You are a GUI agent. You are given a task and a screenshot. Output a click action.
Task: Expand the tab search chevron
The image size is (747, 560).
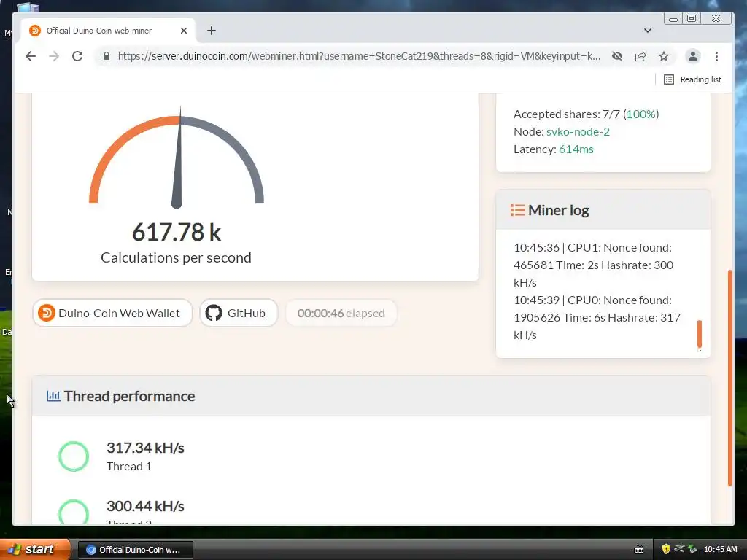click(648, 31)
